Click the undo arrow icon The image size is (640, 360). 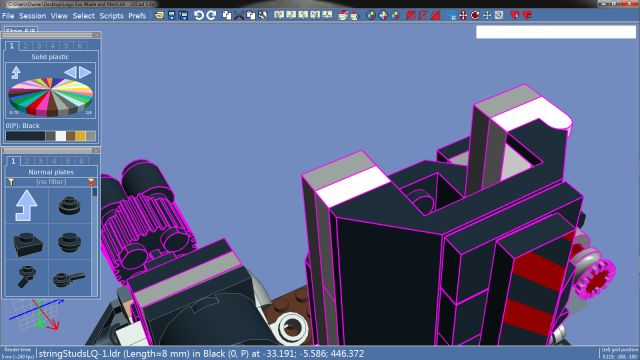pos(199,16)
